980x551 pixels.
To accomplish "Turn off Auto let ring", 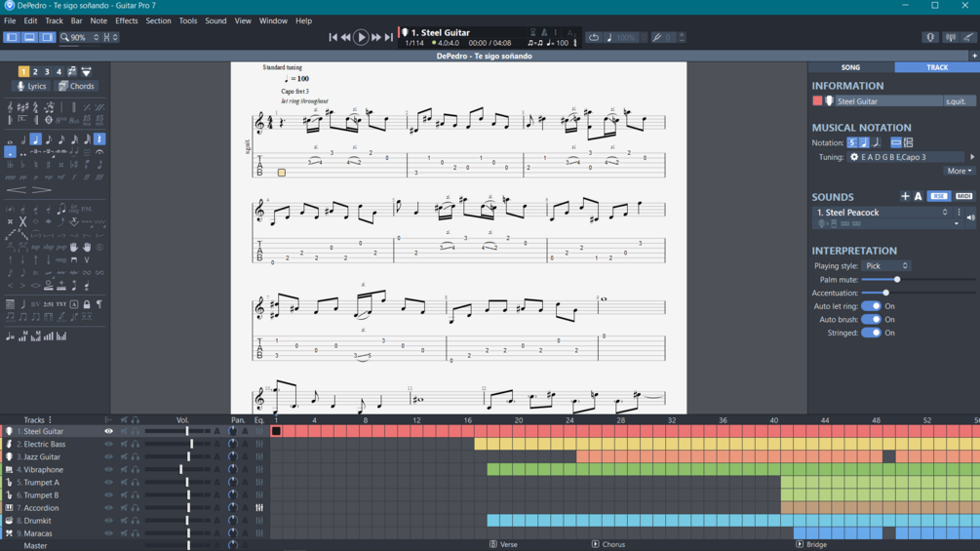I will pos(871,306).
